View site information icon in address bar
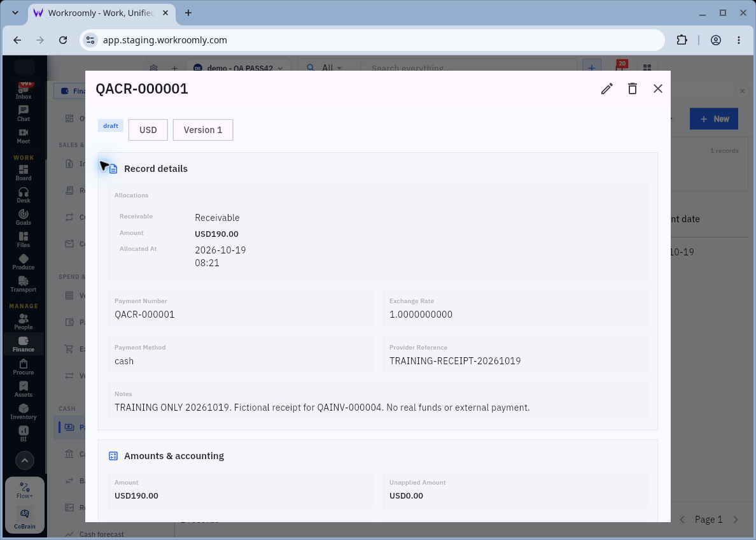 90,40
